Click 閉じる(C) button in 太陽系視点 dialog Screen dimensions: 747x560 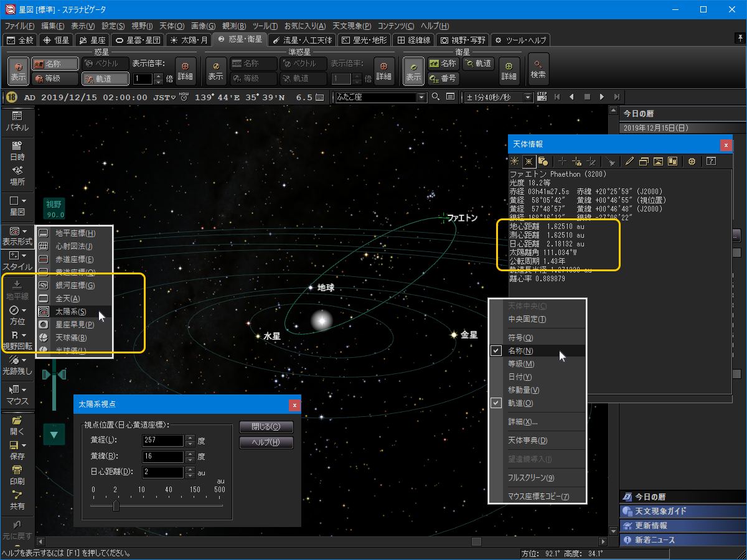(266, 427)
